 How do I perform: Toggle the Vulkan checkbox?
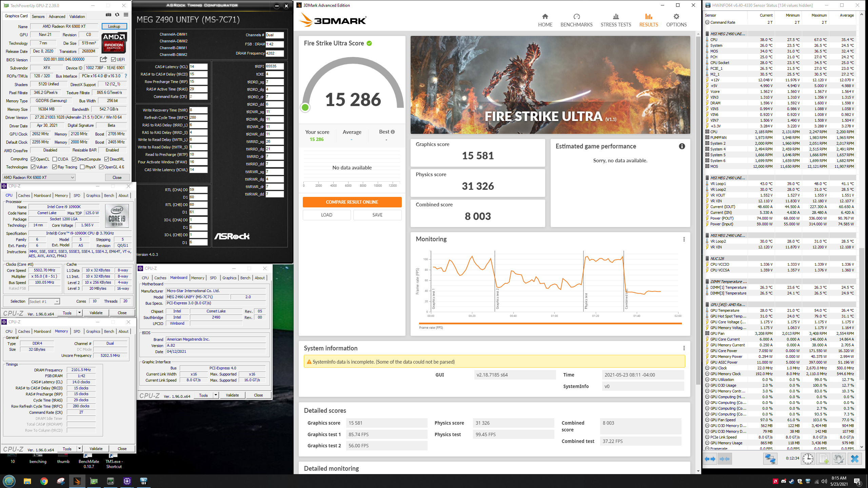point(33,167)
